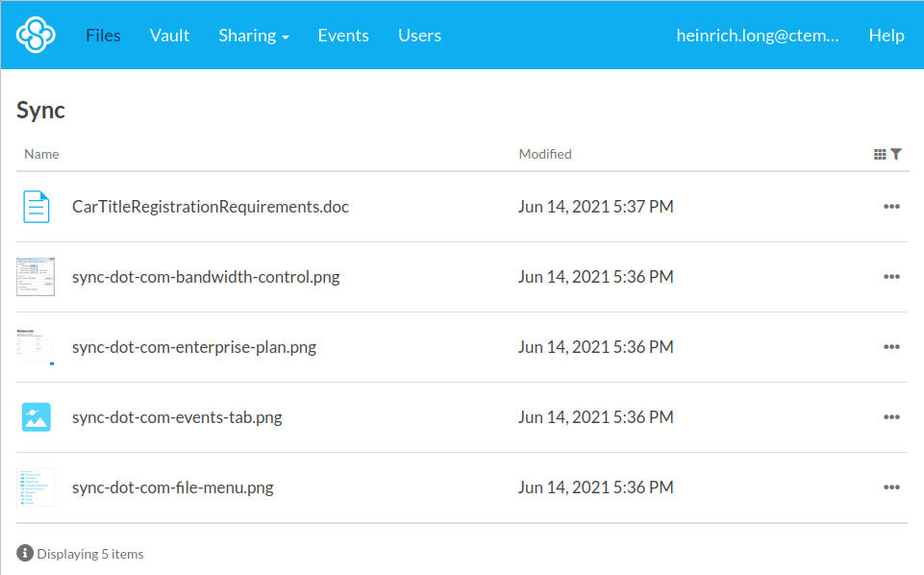Open the Users tab

click(x=419, y=36)
